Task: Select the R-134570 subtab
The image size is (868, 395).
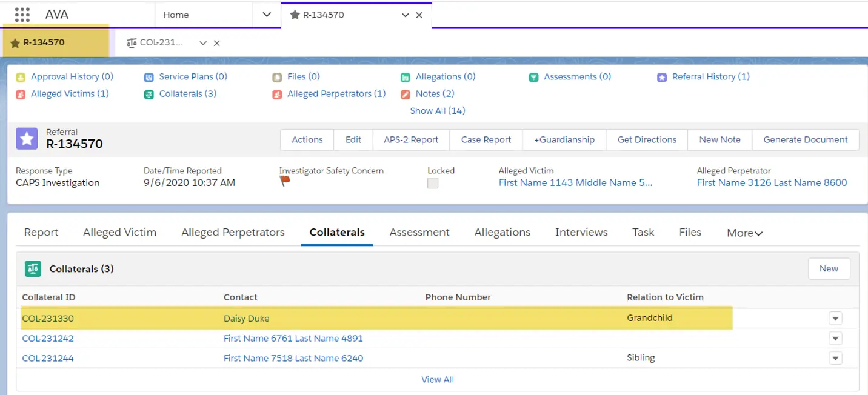Action: pos(56,42)
